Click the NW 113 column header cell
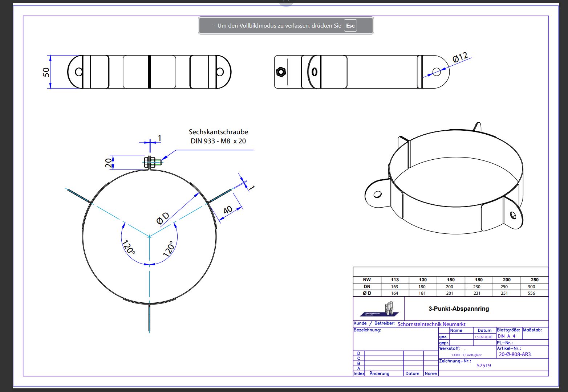 [395, 280]
